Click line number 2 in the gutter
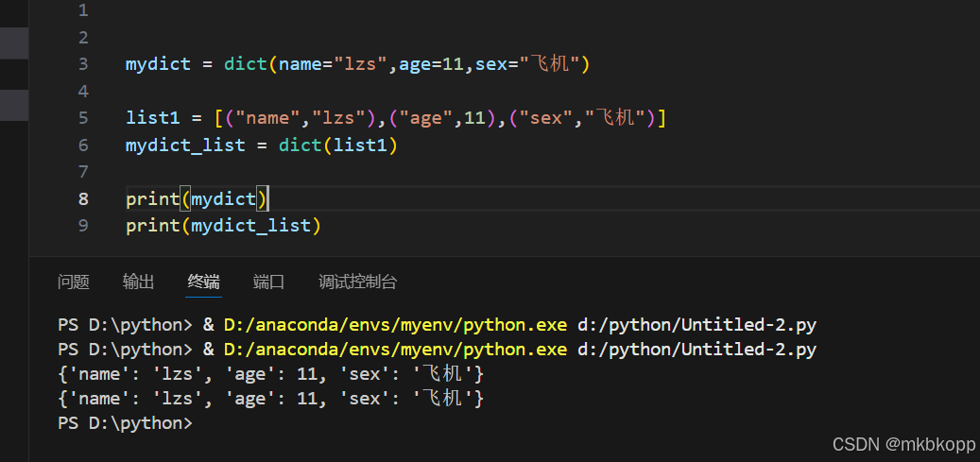This screenshot has width=980, height=462. (83, 37)
